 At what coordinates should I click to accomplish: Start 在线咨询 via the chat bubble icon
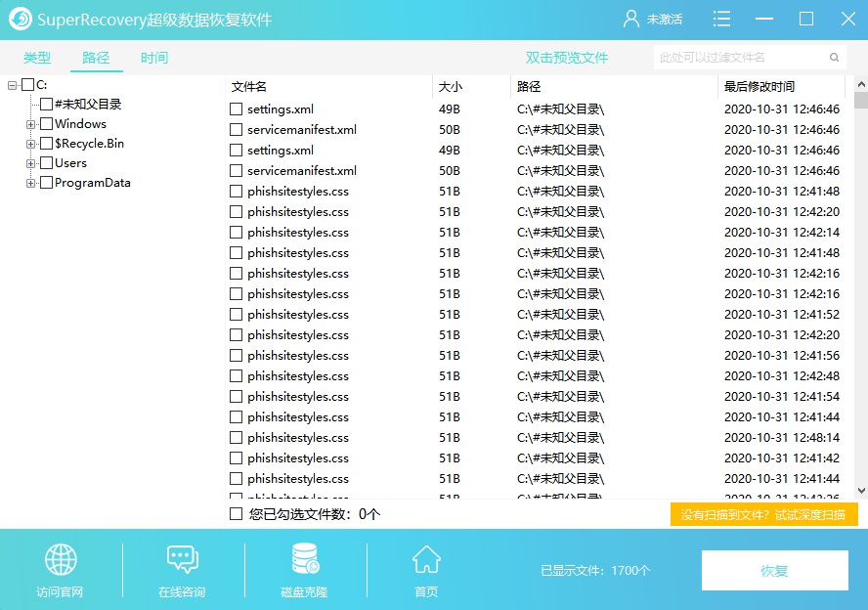tap(182, 559)
